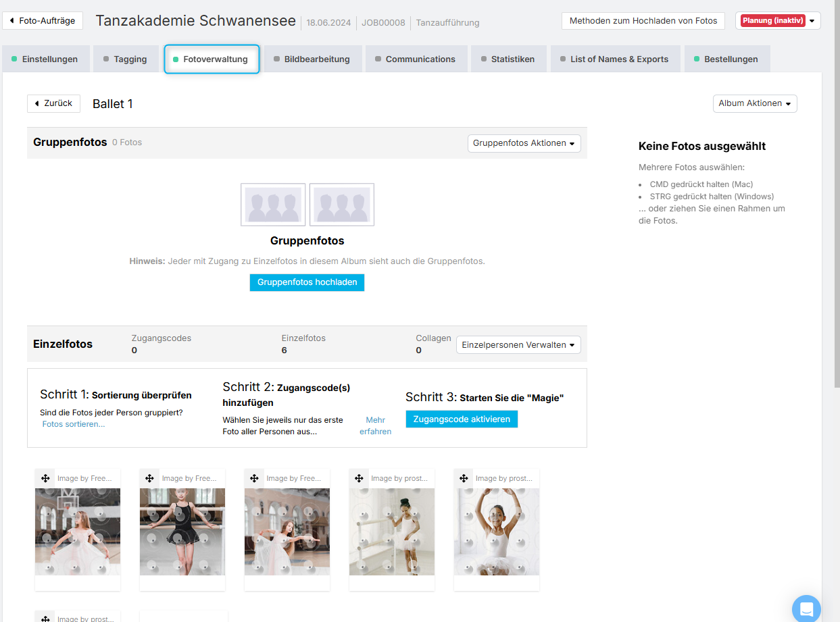
Task: Click the Zurück button
Action: click(x=53, y=103)
